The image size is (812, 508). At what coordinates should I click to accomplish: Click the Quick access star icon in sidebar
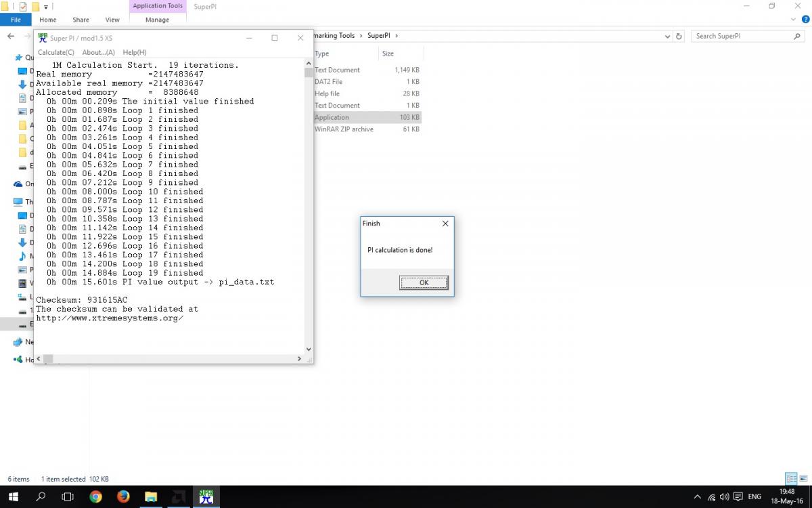click(19, 58)
